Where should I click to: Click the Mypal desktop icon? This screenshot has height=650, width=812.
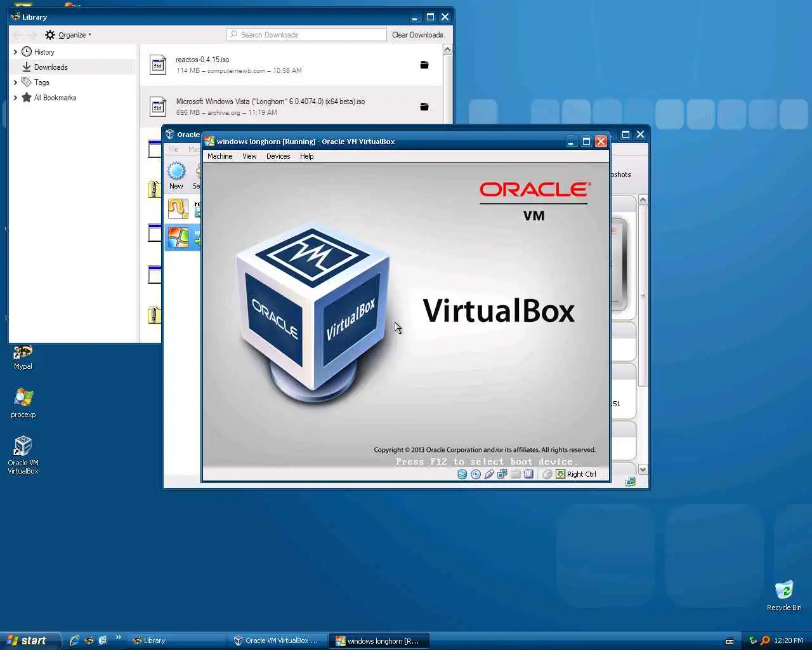pos(23,357)
